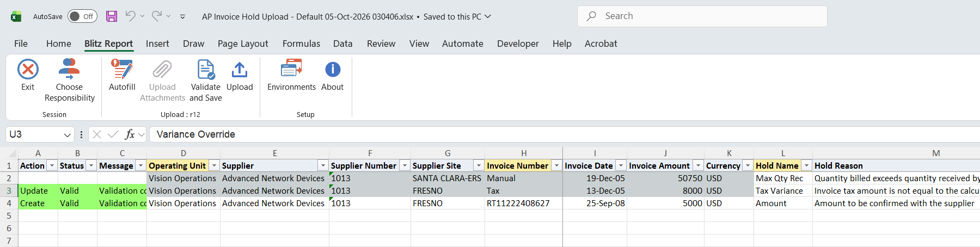Select the Blitz Report tab
The width and height of the screenshot is (980, 247).
[109, 44]
